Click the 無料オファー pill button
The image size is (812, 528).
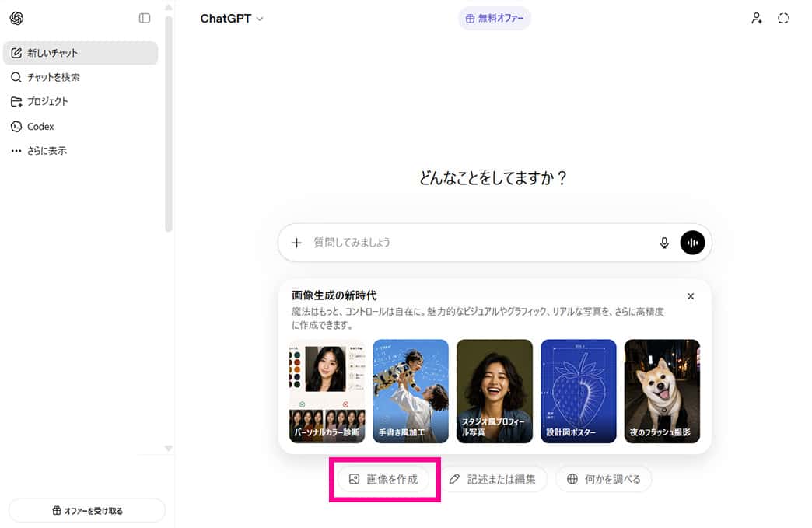click(495, 18)
